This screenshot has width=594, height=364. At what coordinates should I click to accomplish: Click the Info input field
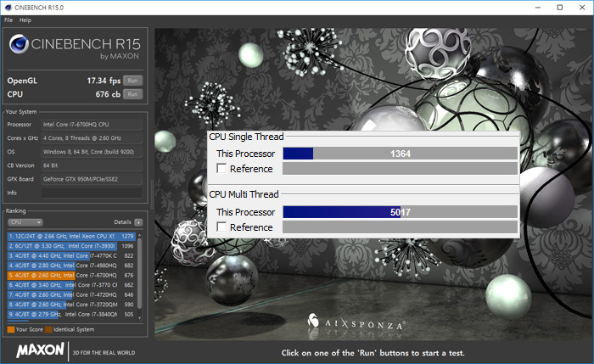92,193
